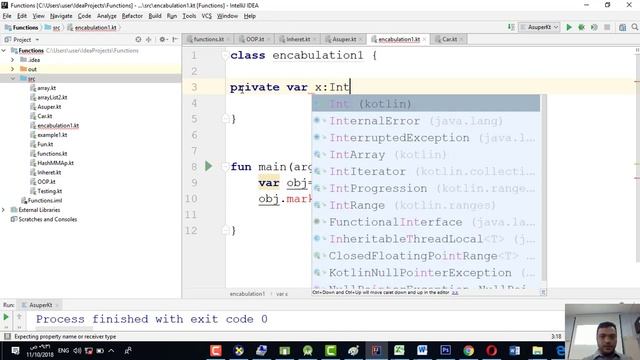Click Scroll from Source target icon
640x360 pixels.
click(x=138, y=40)
